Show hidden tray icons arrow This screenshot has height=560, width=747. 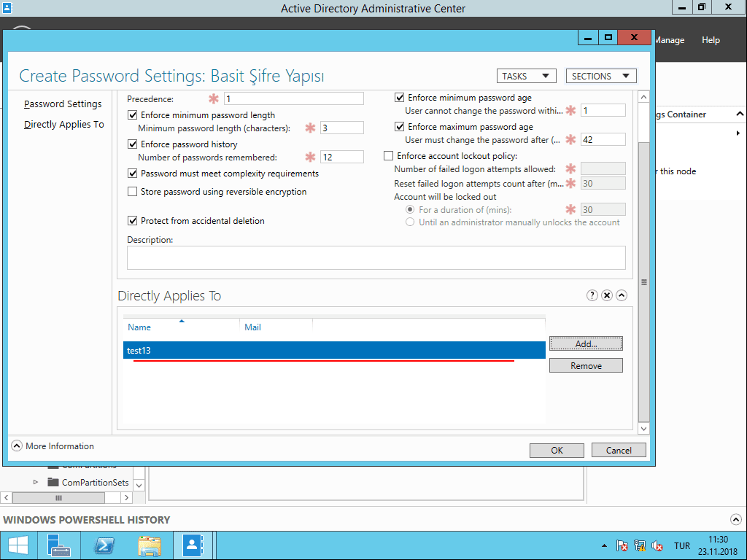coord(604,545)
